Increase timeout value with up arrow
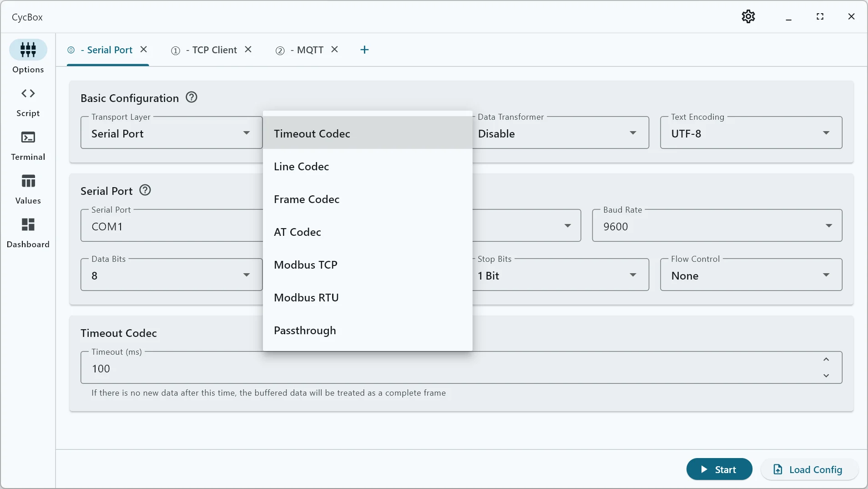The width and height of the screenshot is (868, 489). 826,360
